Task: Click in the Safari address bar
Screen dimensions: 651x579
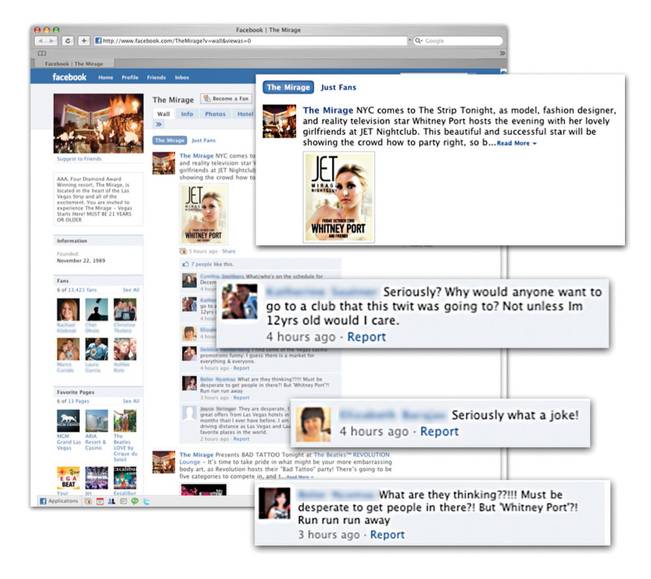Action: pos(251,41)
